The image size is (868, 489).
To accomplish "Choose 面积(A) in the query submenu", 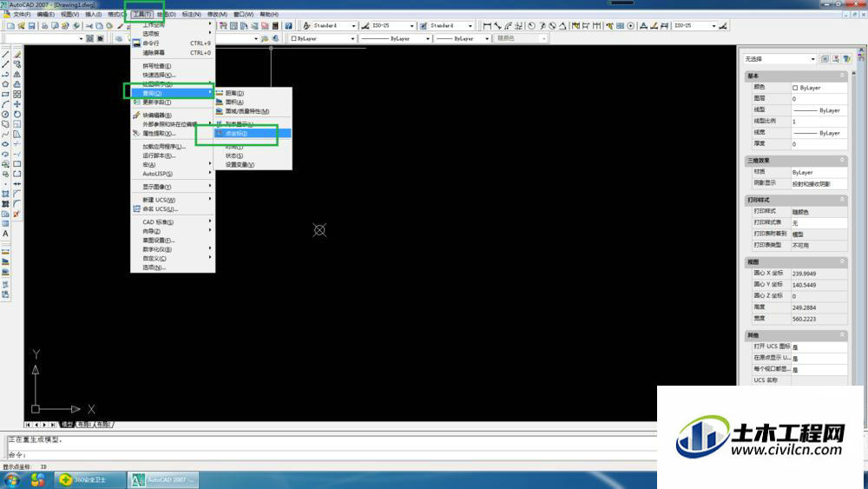I will point(253,102).
